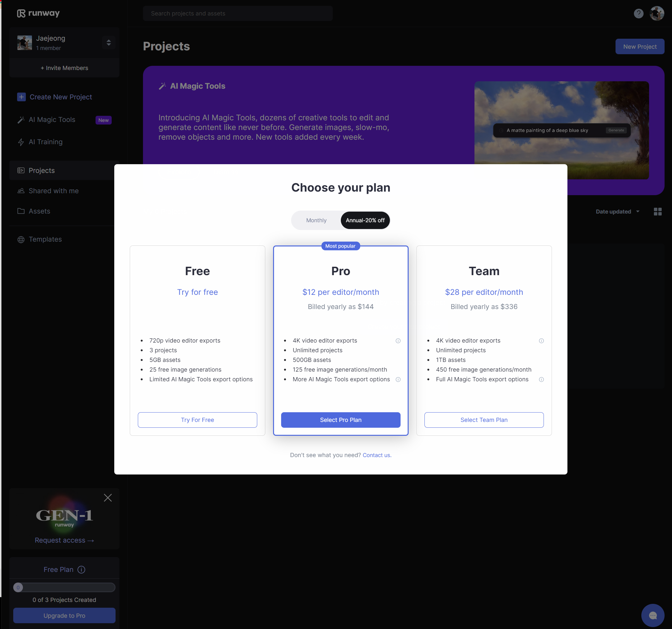Click the projects created progress bar
The image size is (672, 629).
pos(64,587)
